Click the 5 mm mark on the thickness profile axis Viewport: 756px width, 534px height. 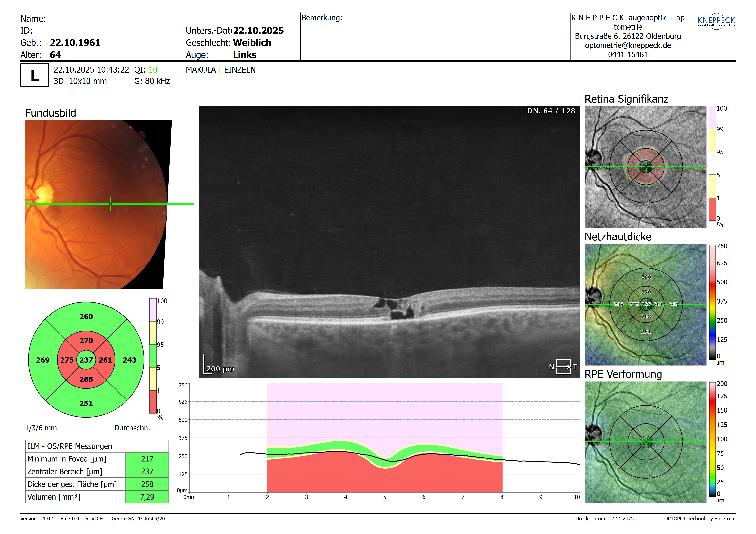385,497
